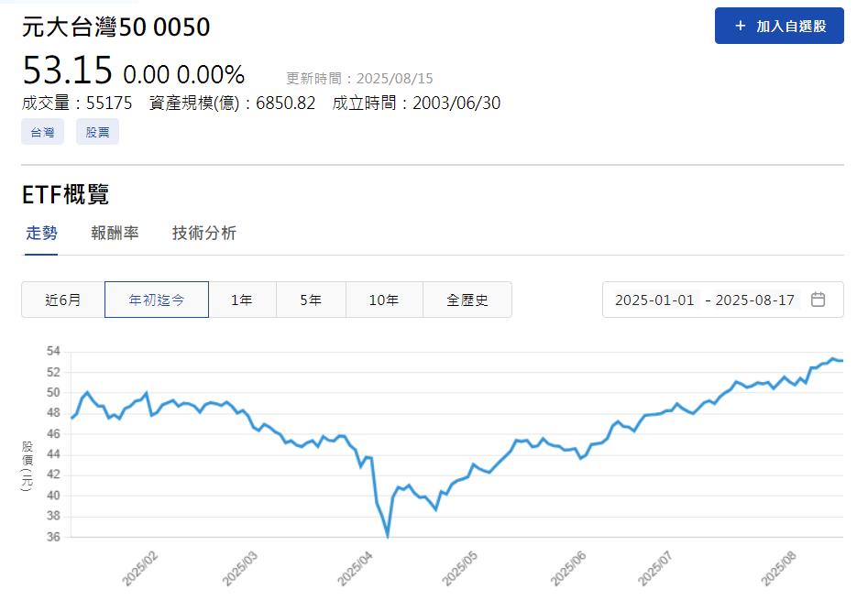The height and width of the screenshot is (611, 868).
Task: Open the 技術分析 tab
Action: 204,233
